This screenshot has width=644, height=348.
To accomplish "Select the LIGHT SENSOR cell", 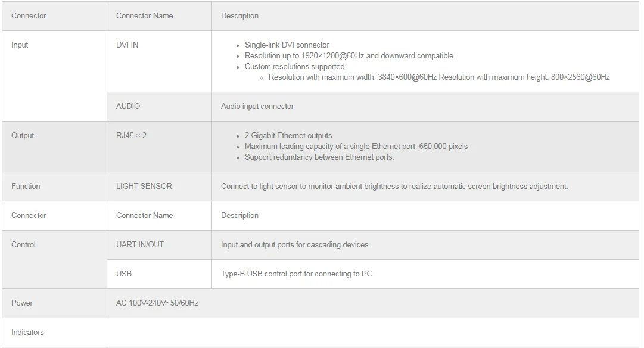I will click(144, 187).
